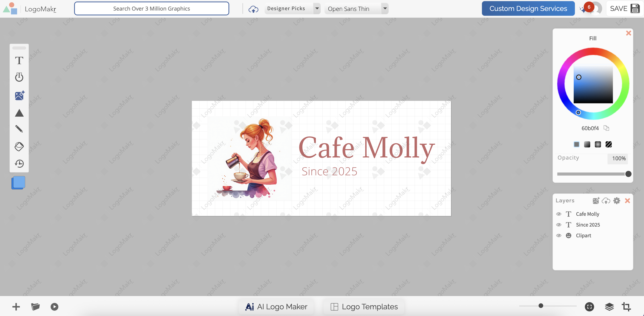644x316 pixels.
Task: Open the Open Sans Thin font dropdown
Action: pos(356,9)
